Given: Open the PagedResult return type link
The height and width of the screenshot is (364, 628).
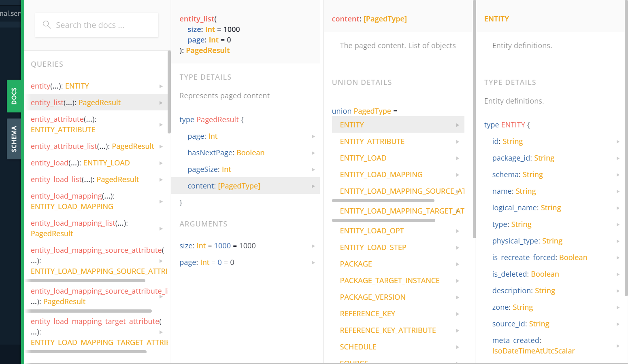Looking at the screenshot, I should pyautogui.click(x=208, y=51).
